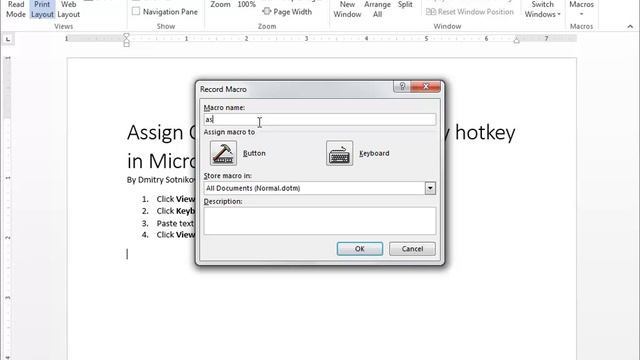Viewport: 640px width, 360px height.
Task: Confirm with the OK button
Action: 360,249
